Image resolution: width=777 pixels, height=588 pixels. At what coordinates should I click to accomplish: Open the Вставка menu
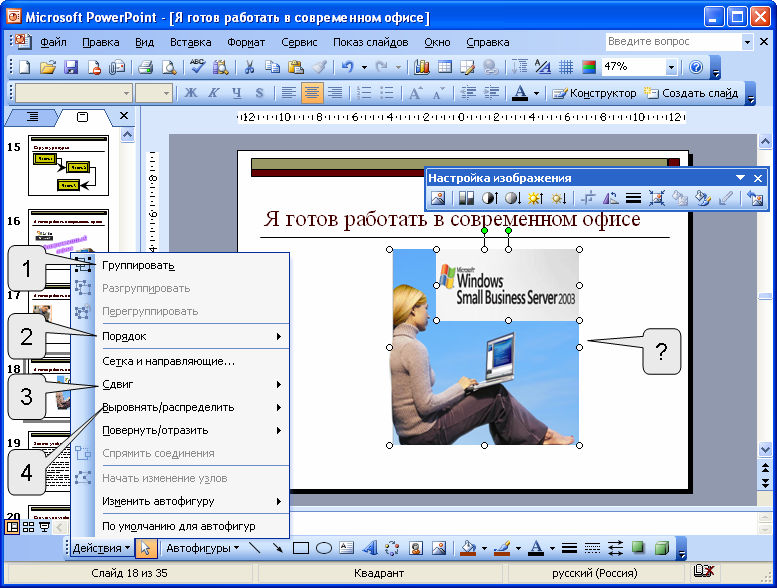[190, 42]
